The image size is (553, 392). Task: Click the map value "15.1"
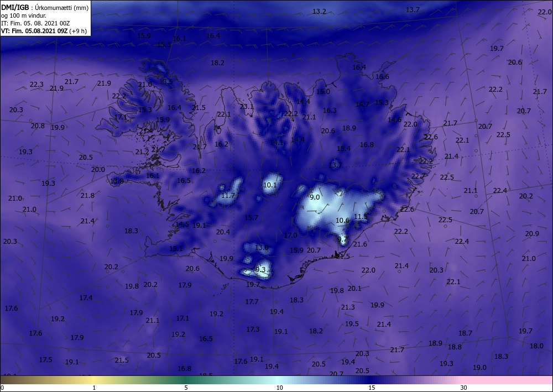[176, 249]
